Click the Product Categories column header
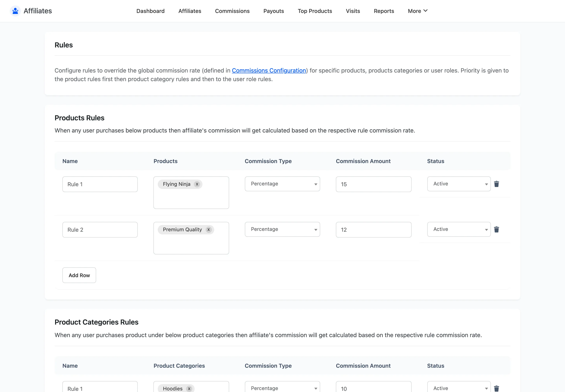Image resolution: width=565 pixels, height=392 pixels. (179, 366)
